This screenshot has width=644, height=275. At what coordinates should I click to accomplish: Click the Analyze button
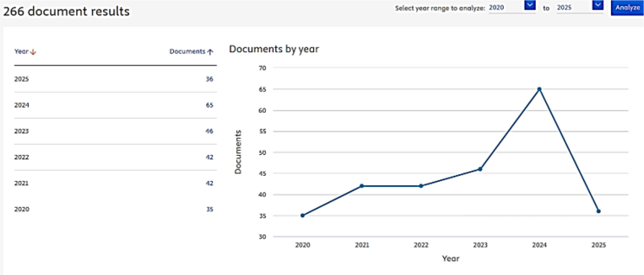click(x=627, y=8)
